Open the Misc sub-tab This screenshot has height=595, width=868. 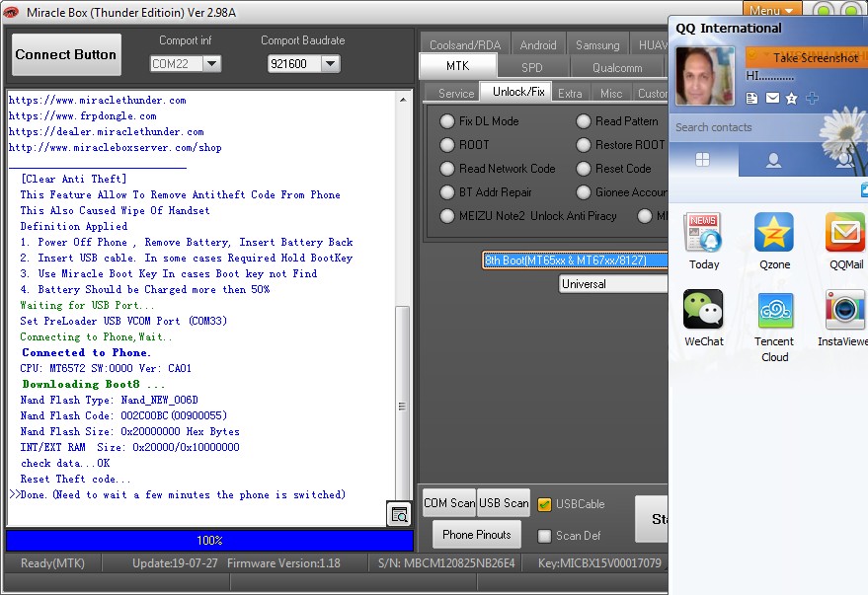tap(611, 93)
